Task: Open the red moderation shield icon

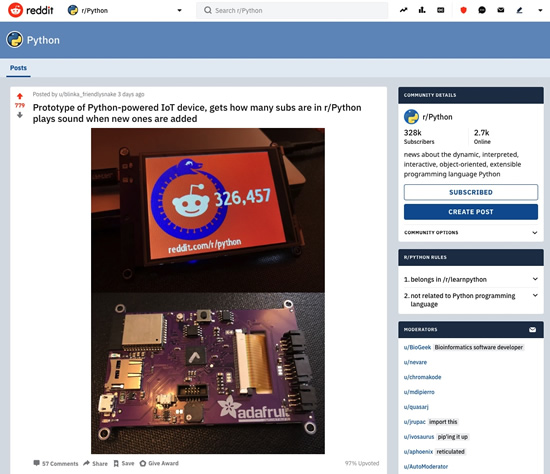Action: point(463,10)
